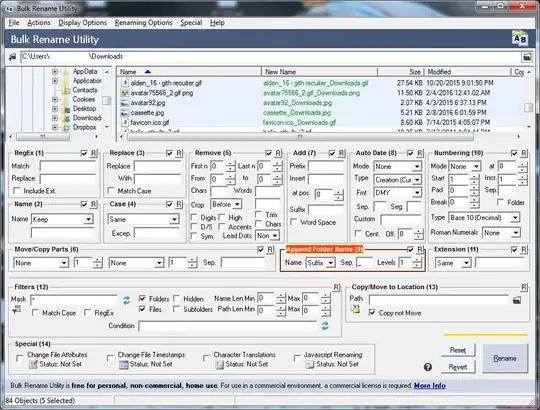Viewport: 540px width, 410px height.
Task: Click the browse folder icon for Copy/Move Path
Action: (517, 300)
